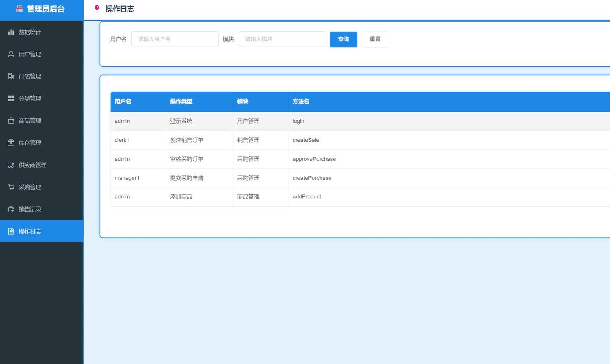Screen dimensions: 610x364
Task: Click the 用户管理 person icon
Action: (11, 54)
